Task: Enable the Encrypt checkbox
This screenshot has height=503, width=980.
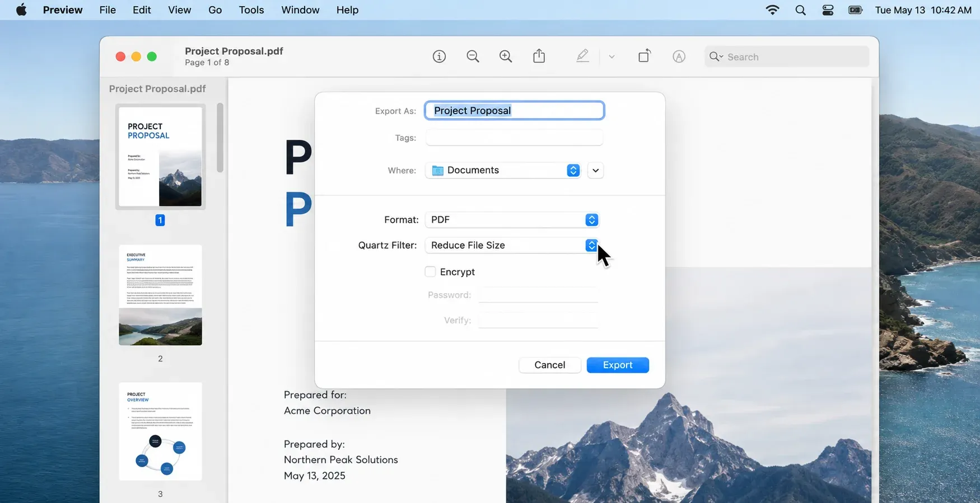Action: tap(430, 272)
